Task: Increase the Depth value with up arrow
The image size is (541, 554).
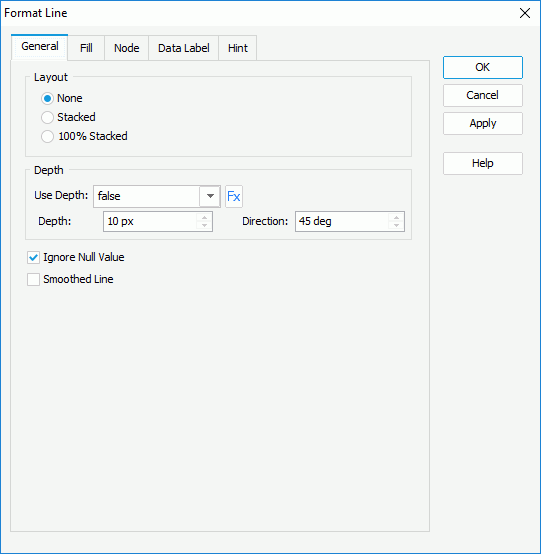Action: coord(204,217)
